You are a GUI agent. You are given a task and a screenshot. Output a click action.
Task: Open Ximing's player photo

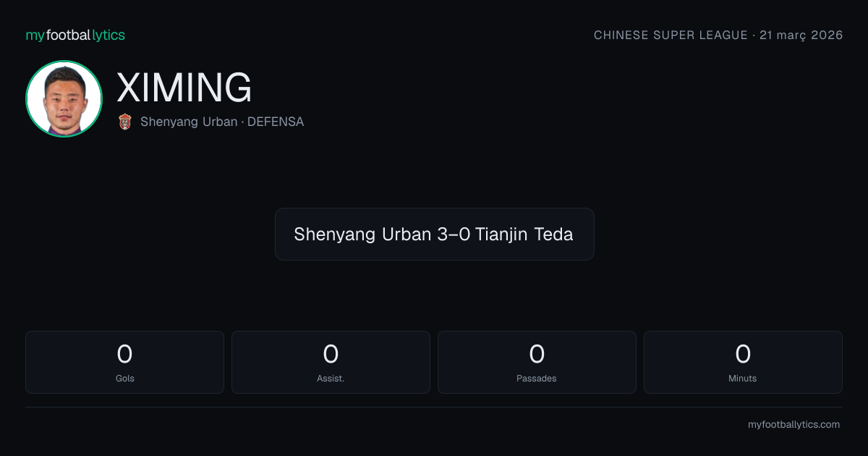coord(64,99)
